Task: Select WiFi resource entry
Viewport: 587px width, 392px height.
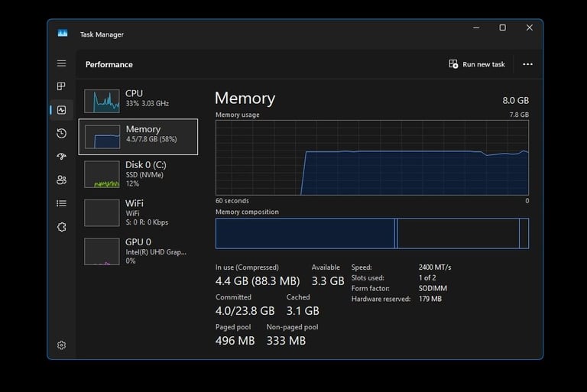Action: (x=138, y=212)
